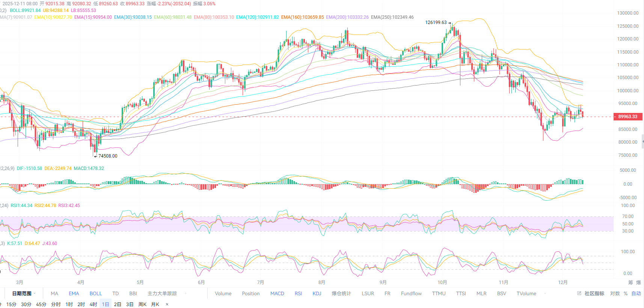Click the × icon after 月K
Viewport: 644px width, 308px height.
(x=167, y=304)
